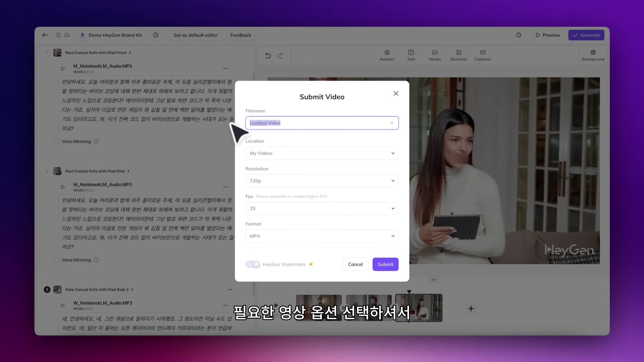644x362 pixels.
Task: Open version history clock icon
Action: 519,35
